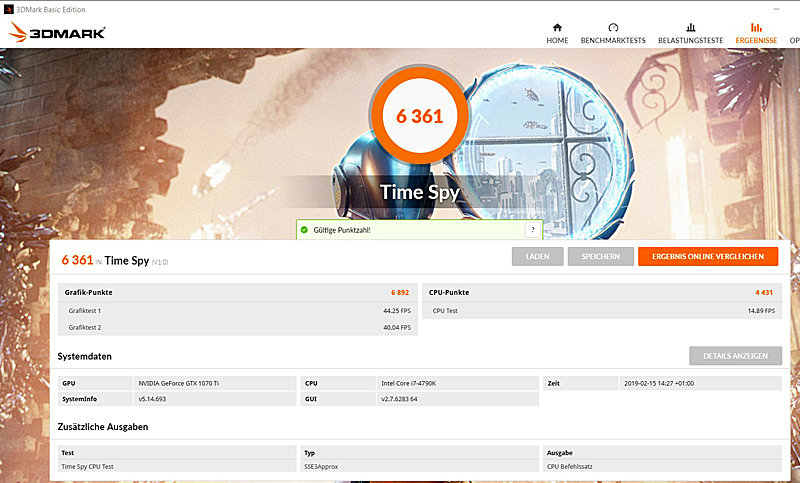The image size is (800, 483).
Task: Open the BELASTUNGSTESTE tab
Action: tap(691, 34)
